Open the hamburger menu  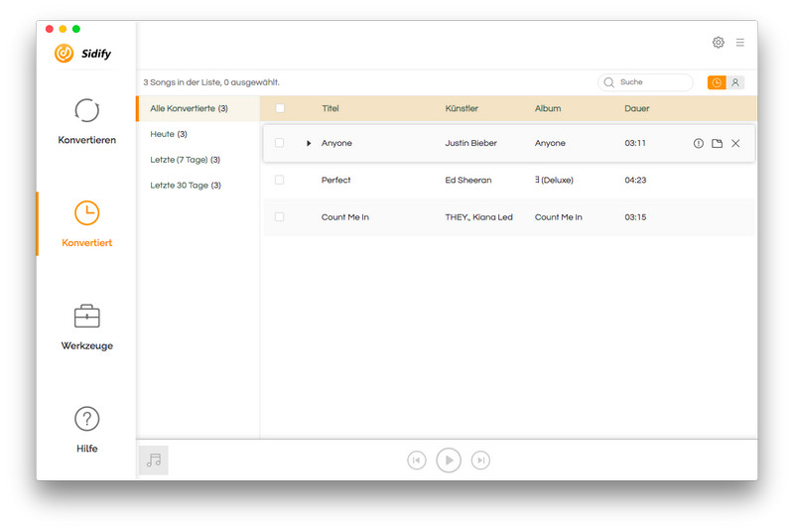tap(739, 43)
